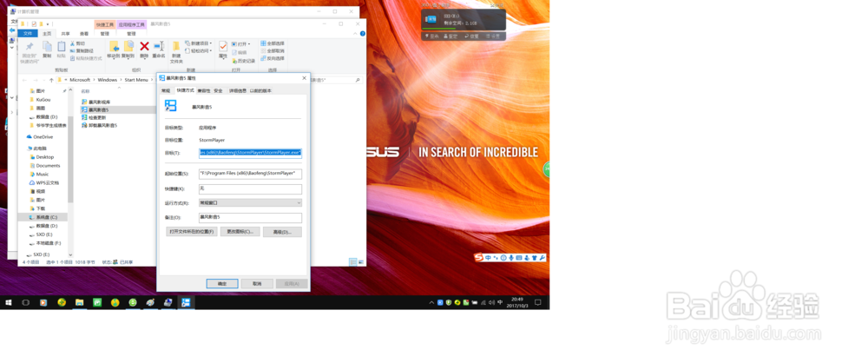Show hidden tray icons chevron
The height and width of the screenshot is (363, 868).
431,302
